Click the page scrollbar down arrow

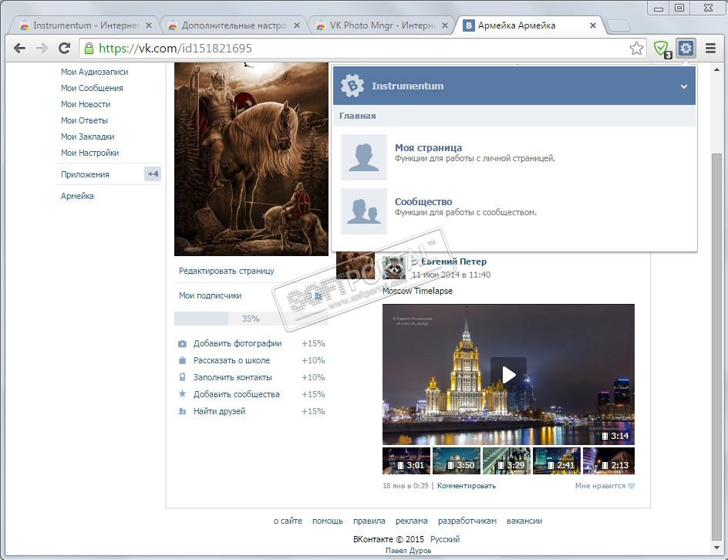coord(716,548)
